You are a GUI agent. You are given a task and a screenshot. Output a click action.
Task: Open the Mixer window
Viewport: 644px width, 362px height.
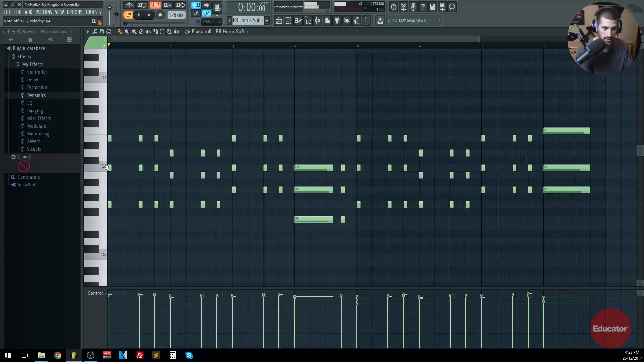pos(317,21)
